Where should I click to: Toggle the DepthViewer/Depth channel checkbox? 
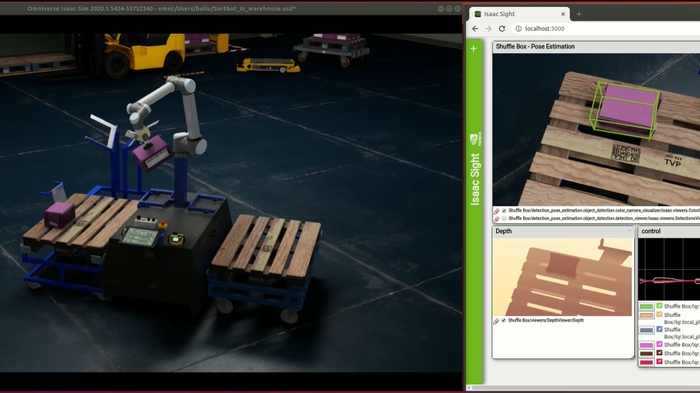coord(504,321)
